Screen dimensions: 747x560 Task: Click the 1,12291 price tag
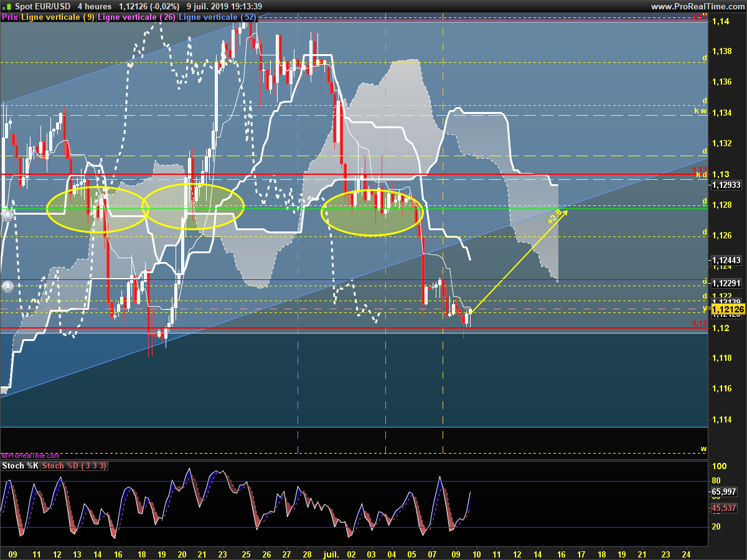pyautogui.click(x=726, y=283)
